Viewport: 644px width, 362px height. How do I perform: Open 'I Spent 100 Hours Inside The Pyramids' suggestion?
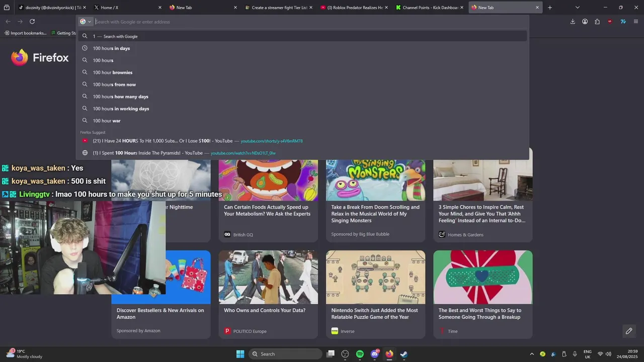tap(302, 153)
